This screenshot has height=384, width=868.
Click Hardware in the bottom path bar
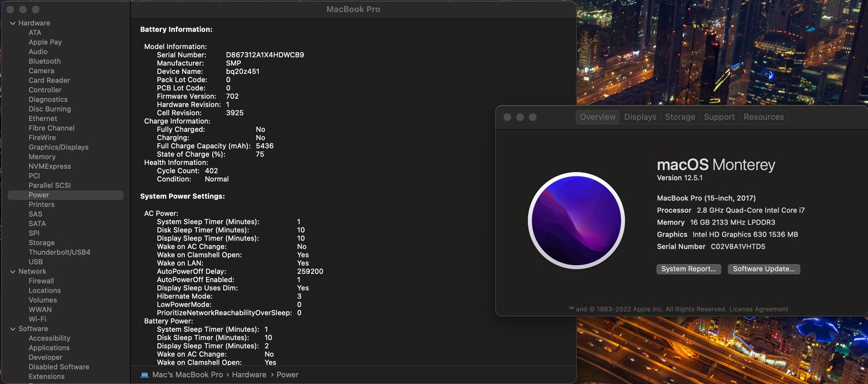(x=249, y=375)
